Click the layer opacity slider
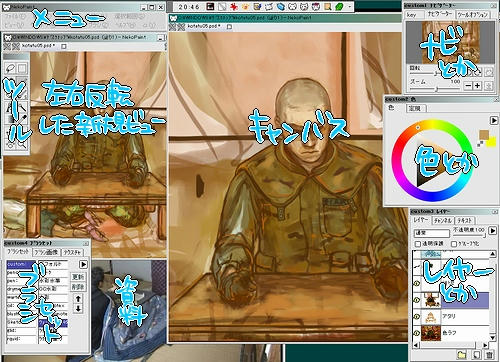 [469, 236]
